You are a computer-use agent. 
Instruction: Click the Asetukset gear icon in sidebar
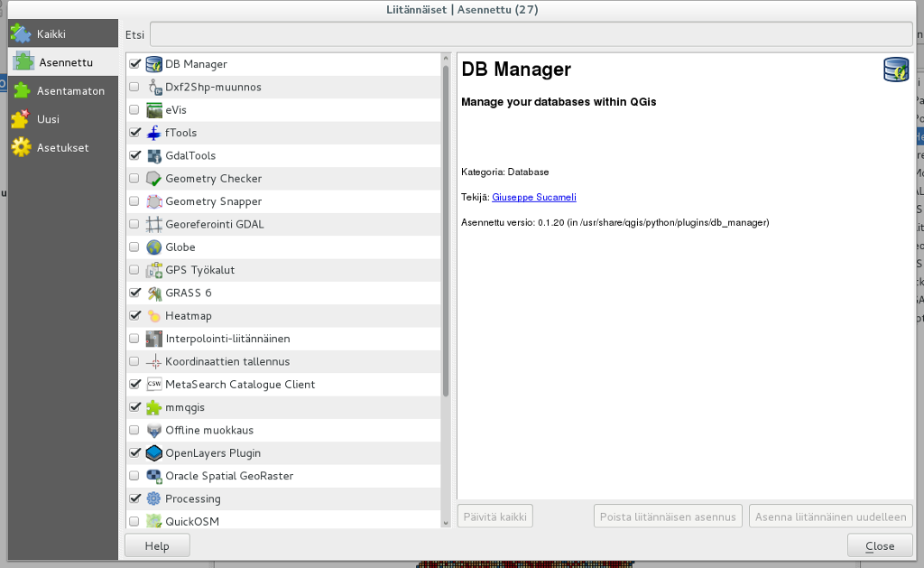click(22, 147)
